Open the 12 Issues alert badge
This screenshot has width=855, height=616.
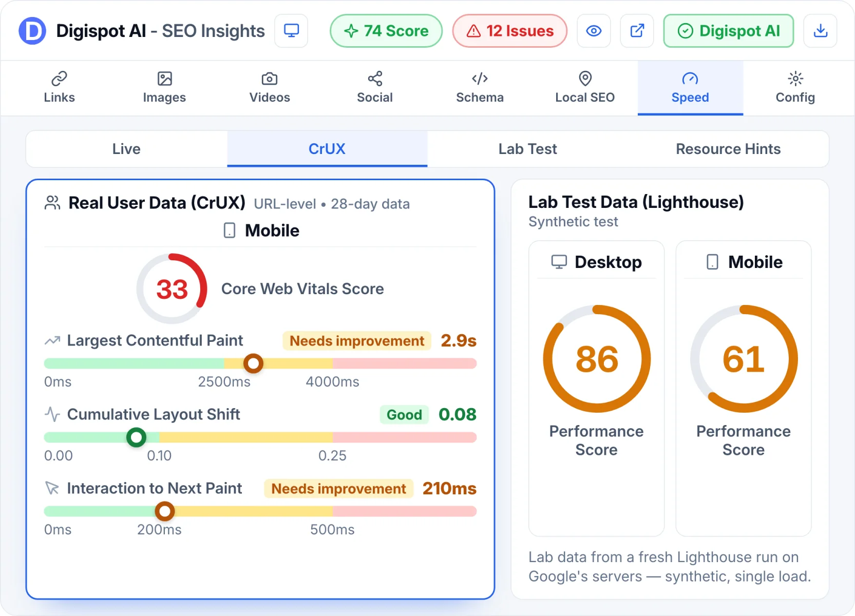click(x=510, y=31)
